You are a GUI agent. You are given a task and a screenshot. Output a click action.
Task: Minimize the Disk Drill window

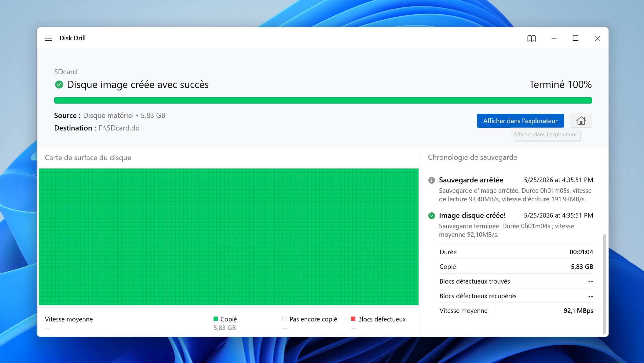pyautogui.click(x=554, y=38)
